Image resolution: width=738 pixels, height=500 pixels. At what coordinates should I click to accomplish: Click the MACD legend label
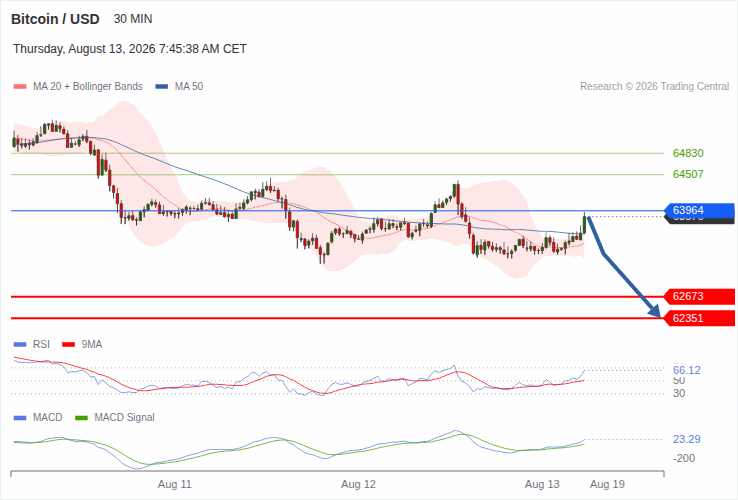[48, 418]
